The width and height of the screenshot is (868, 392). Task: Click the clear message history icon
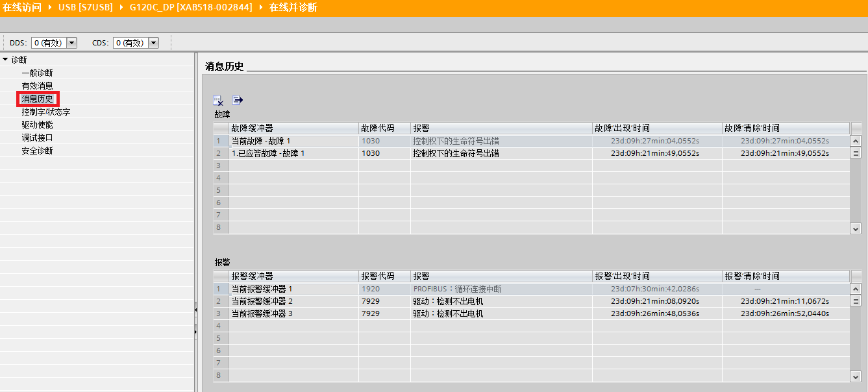point(219,101)
